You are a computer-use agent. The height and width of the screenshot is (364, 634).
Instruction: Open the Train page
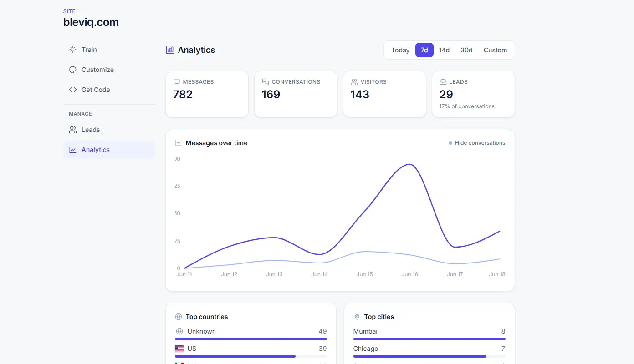tap(109, 50)
